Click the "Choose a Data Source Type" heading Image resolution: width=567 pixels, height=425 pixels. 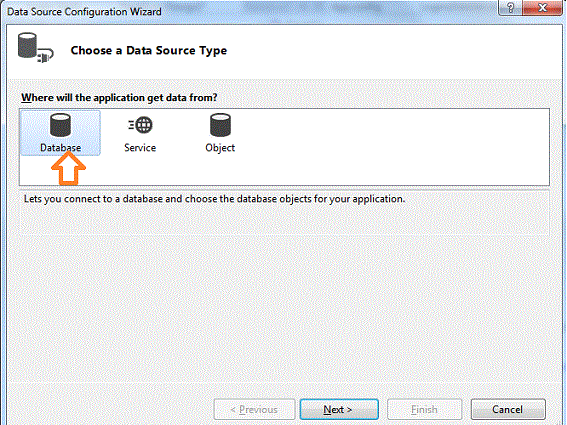[x=149, y=50]
